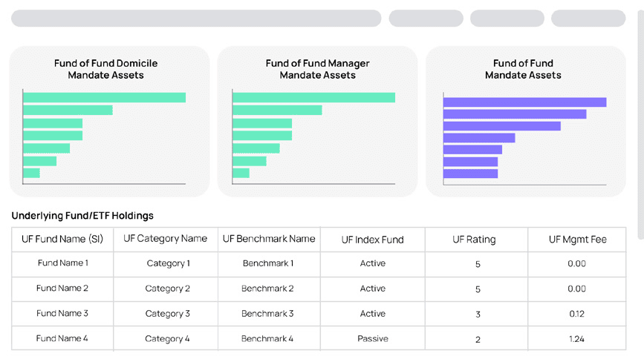Click the top bar in Fund of Fund Domicile chart

104,97
